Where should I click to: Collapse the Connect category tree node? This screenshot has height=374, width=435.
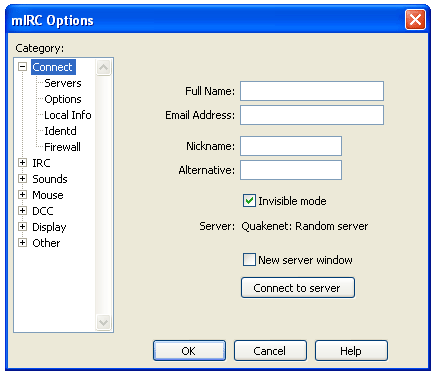22,67
